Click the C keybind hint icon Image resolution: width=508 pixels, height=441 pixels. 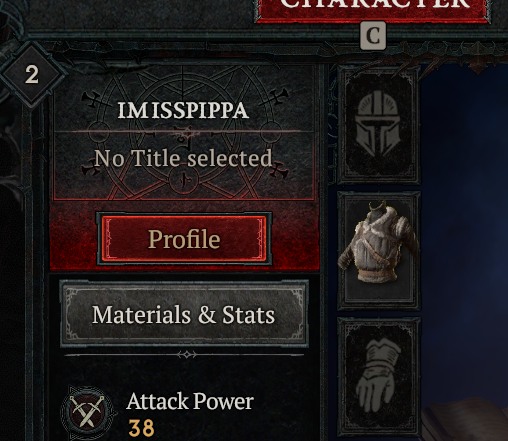[x=373, y=36]
